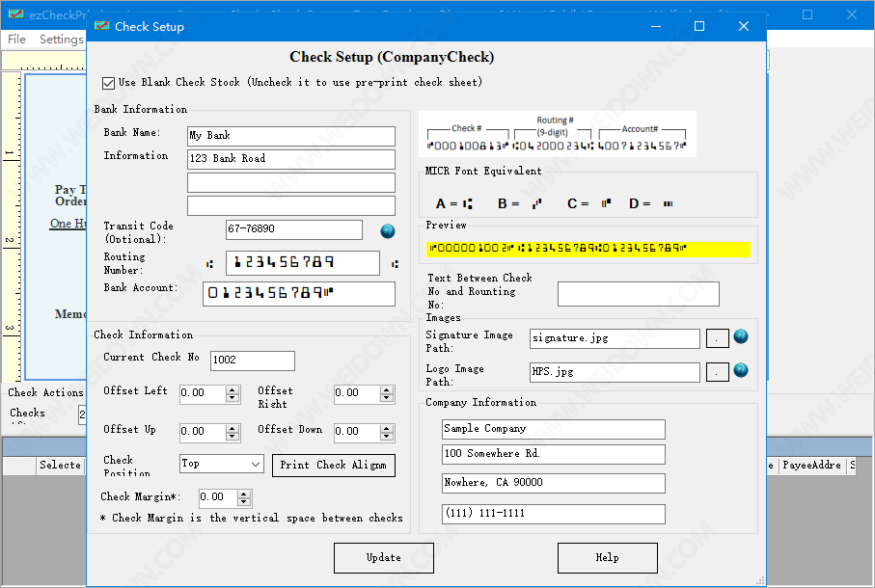Click the help icon next to Transit Code

click(x=388, y=231)
